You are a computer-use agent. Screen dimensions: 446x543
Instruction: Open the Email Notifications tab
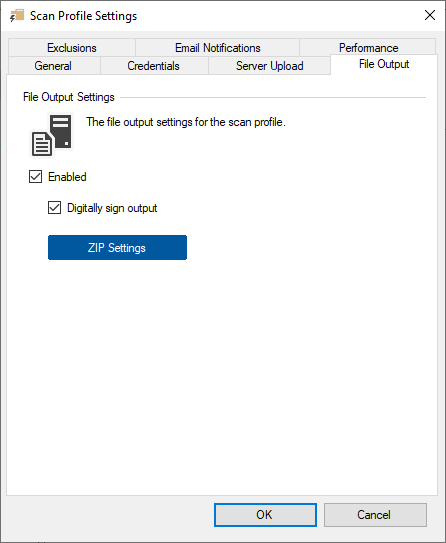click(x=217, y=47)
